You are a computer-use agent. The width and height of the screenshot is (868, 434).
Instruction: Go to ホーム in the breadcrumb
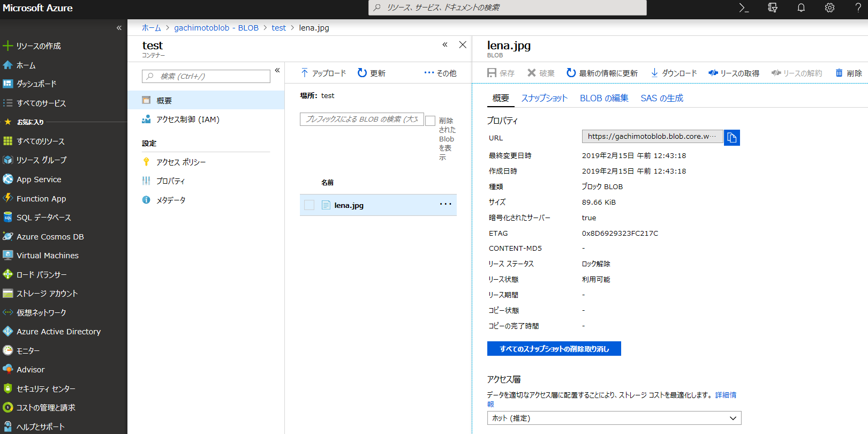point(152,28)
